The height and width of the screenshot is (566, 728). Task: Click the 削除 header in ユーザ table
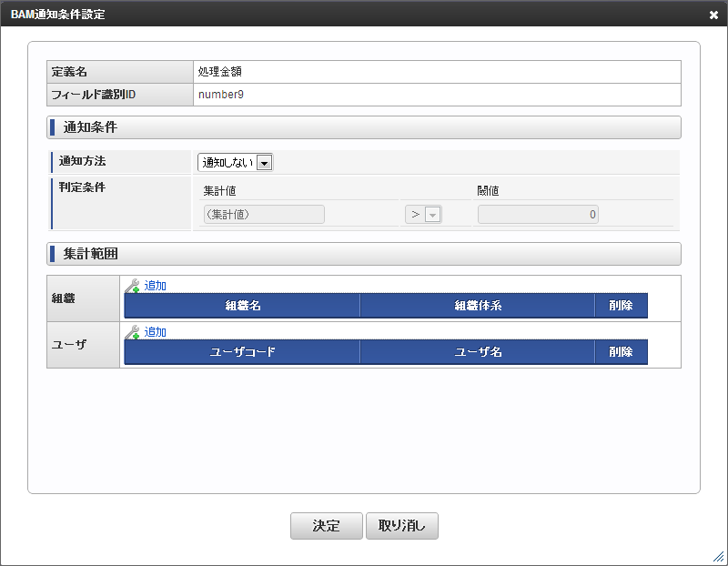[x=622, y=352]
